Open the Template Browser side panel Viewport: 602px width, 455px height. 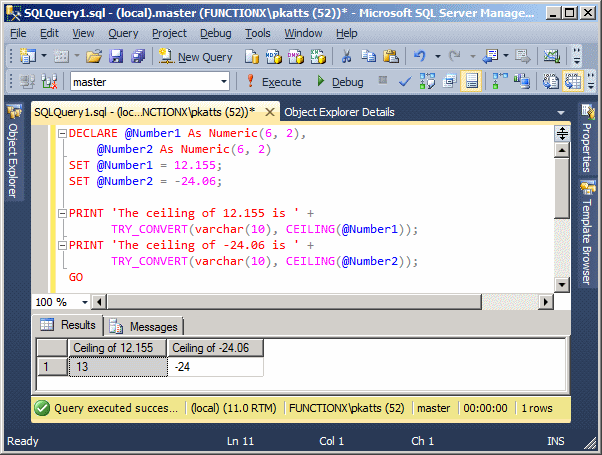(587, 233)
